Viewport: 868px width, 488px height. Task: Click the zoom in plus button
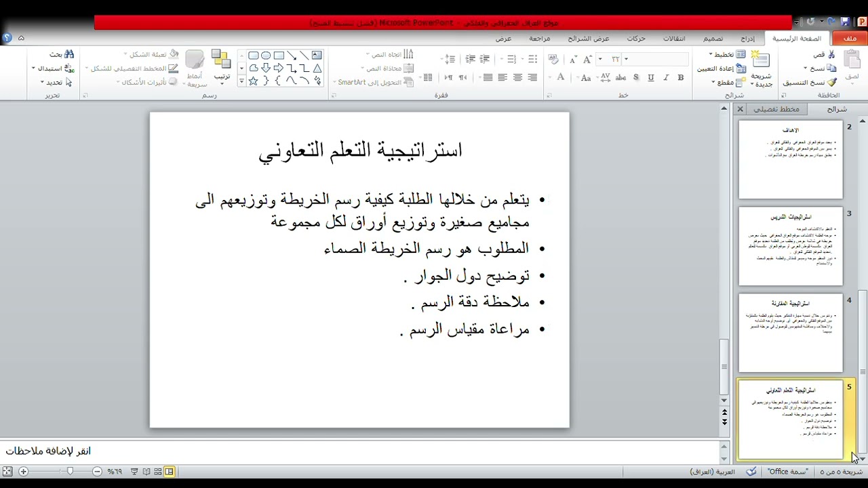point(23,471)
